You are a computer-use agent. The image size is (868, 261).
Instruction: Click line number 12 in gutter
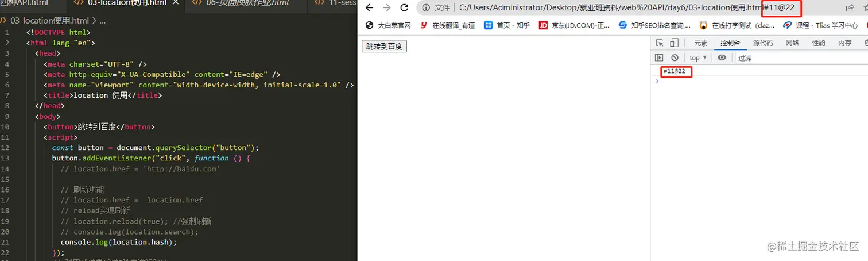6,147
